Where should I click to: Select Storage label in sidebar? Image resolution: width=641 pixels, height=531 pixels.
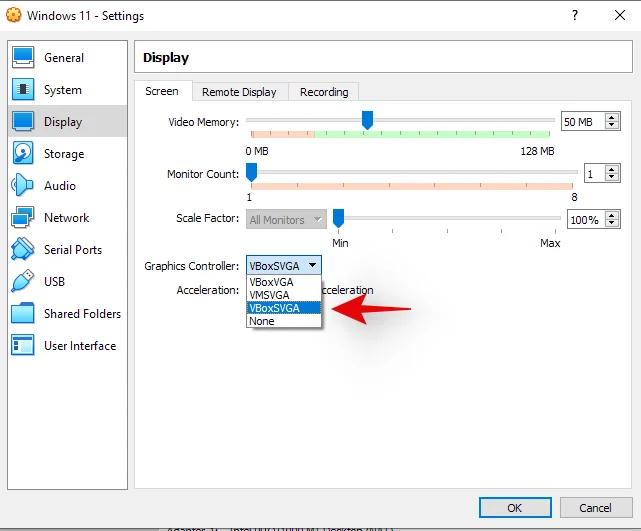tap(64, 154)
